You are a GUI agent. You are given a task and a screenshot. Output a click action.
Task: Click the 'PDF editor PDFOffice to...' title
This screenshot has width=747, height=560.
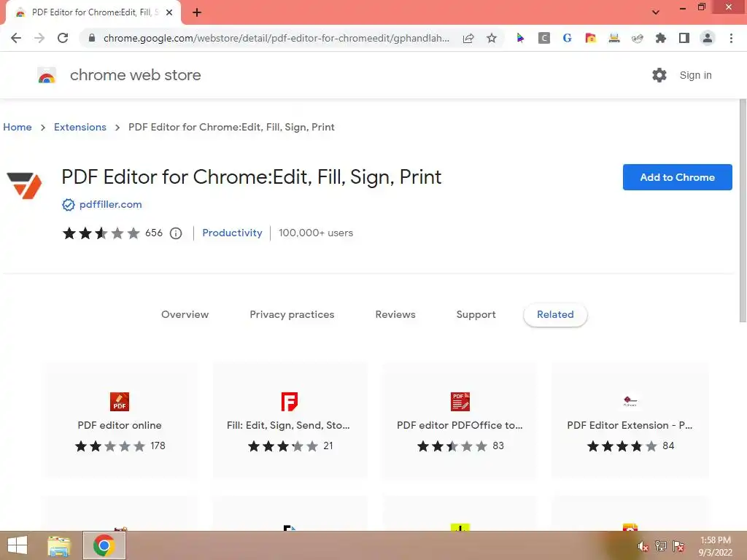(460, 425)
